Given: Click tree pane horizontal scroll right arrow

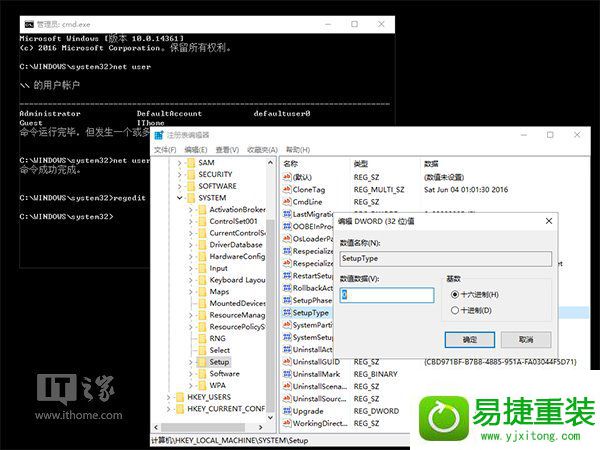Looking at the screenshot, I should (261, 427).
